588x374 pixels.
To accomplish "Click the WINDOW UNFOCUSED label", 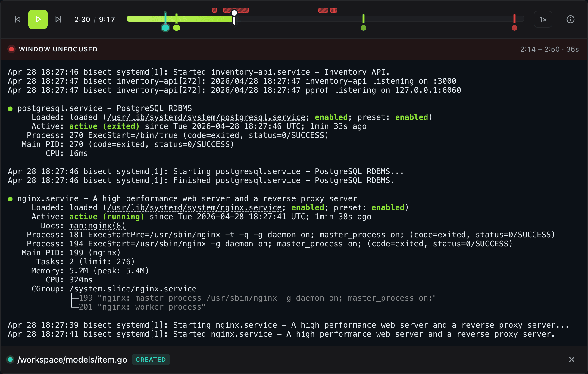I will (x=58, y=49).
